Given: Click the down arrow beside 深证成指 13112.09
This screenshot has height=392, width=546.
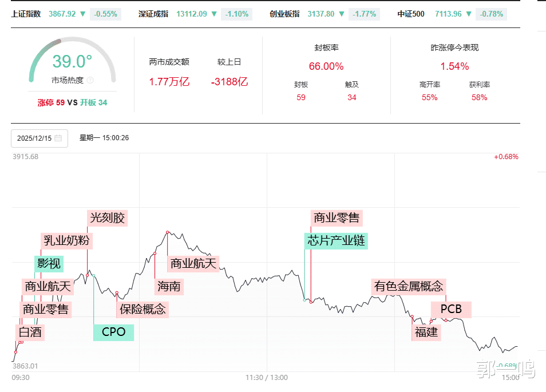Looking at the screenshot, I should pos(214,14).
